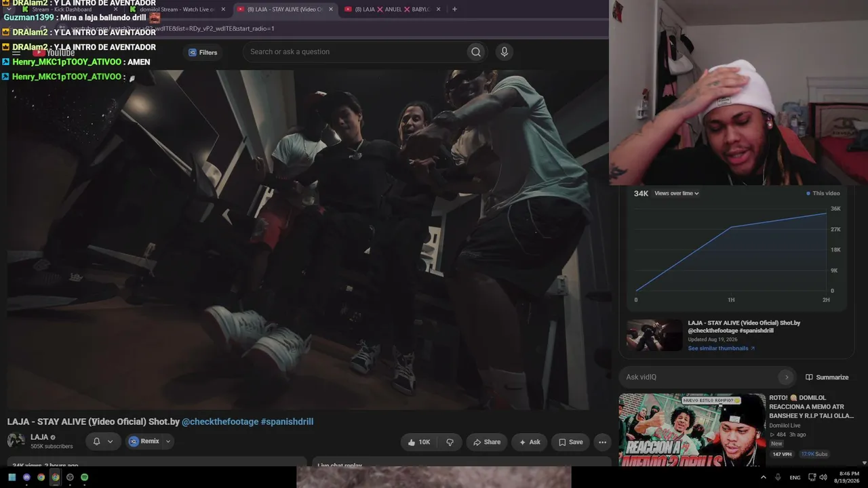868x488 pixels.
Task: Focus the YouTube search field
Action: [356, 52]
